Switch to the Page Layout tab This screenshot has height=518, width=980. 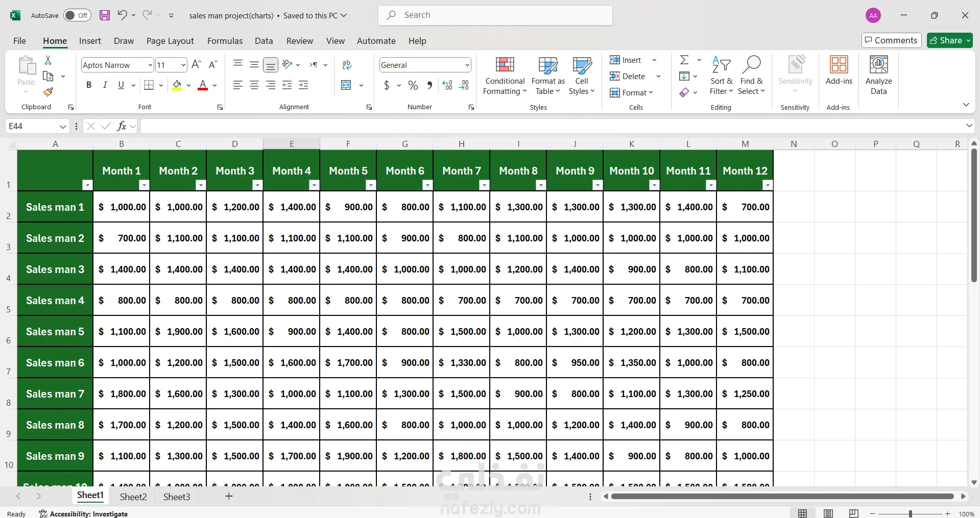coord(170,41)
